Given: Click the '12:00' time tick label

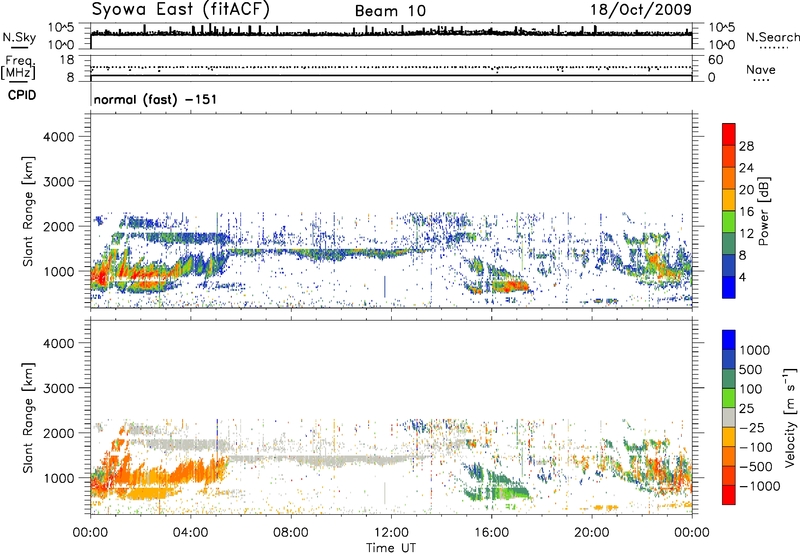Looking at the screenshot, I should (391, 533).
